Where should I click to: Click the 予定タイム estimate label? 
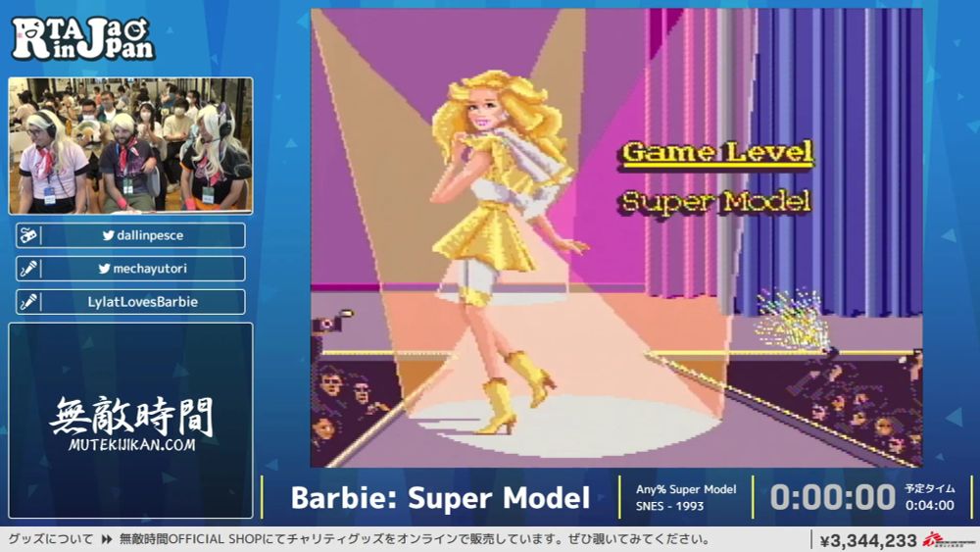pos(929,489)
